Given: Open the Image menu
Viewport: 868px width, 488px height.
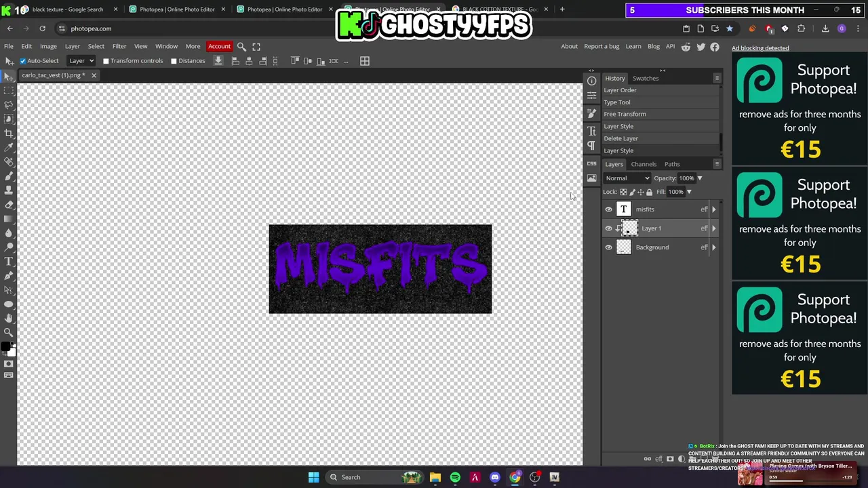Looking at the screenshot, I should coord(48,47).
